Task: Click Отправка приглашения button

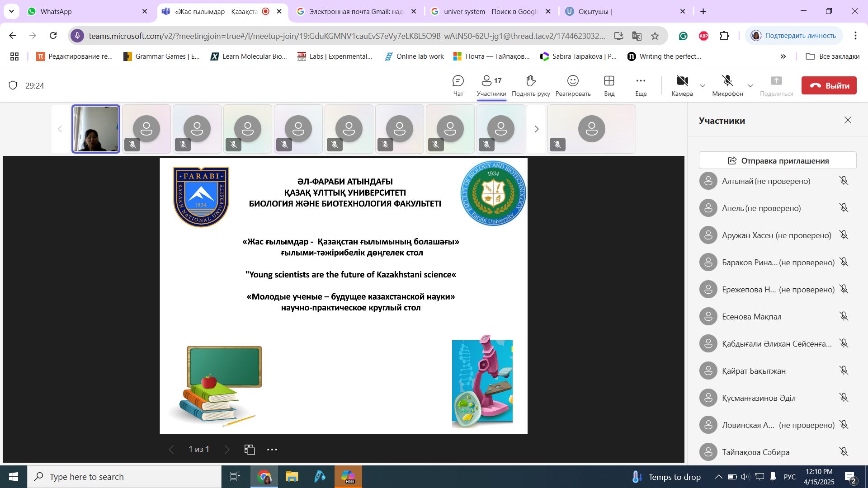Action: pos(778,160)
